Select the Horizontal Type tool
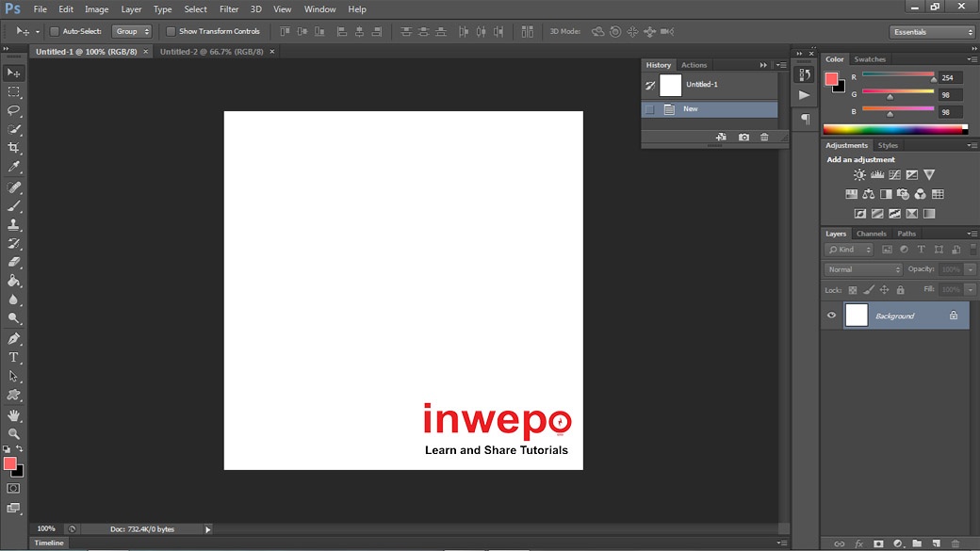Viewport: 980px width, 551px height. point(14,358)
